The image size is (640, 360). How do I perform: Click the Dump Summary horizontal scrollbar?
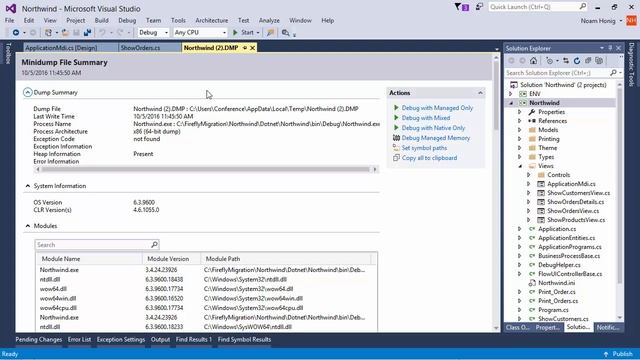click(206, 169)
